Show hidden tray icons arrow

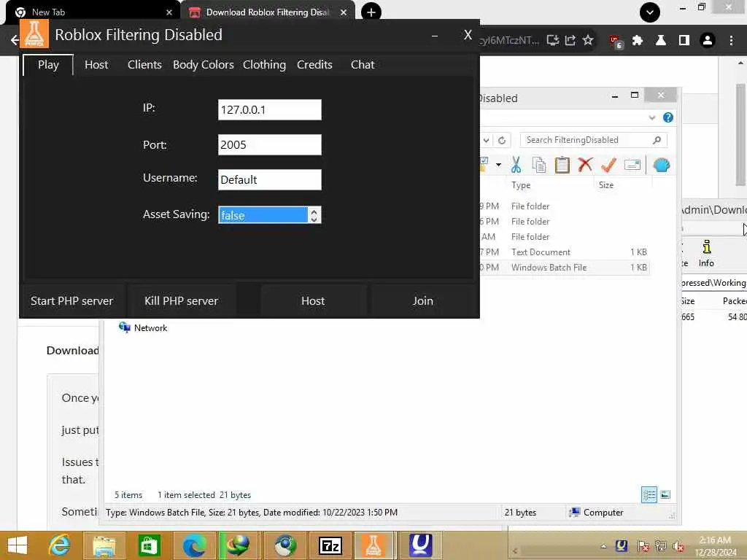pos(603,545)
